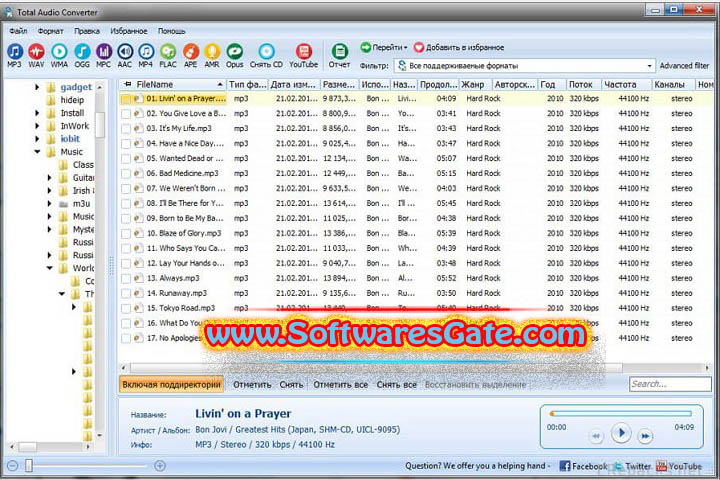Screen dimensions: 720x480
Task: Open the Фильтр formats dropdown
Action: [x=524, y=66]
